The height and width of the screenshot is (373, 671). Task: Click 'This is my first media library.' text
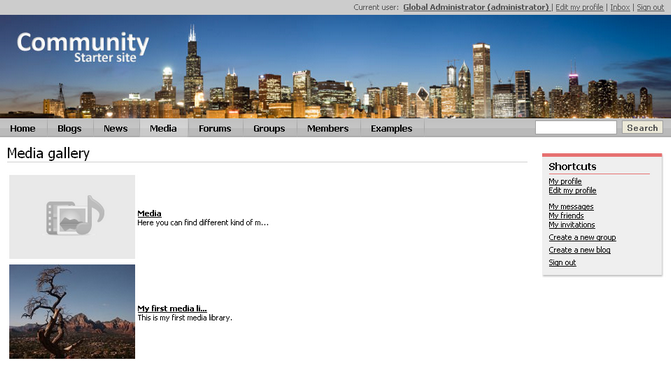pyautogui.click(x=185, y=318)
